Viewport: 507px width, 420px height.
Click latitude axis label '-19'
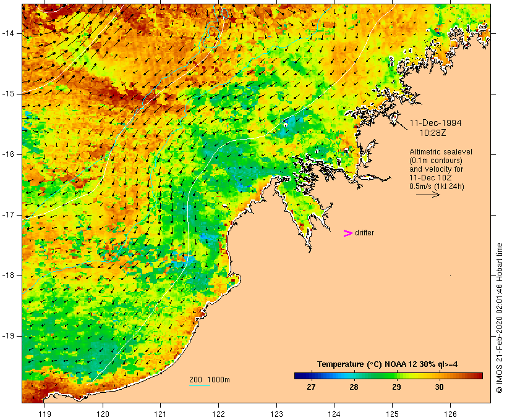(x=8, y=336)
